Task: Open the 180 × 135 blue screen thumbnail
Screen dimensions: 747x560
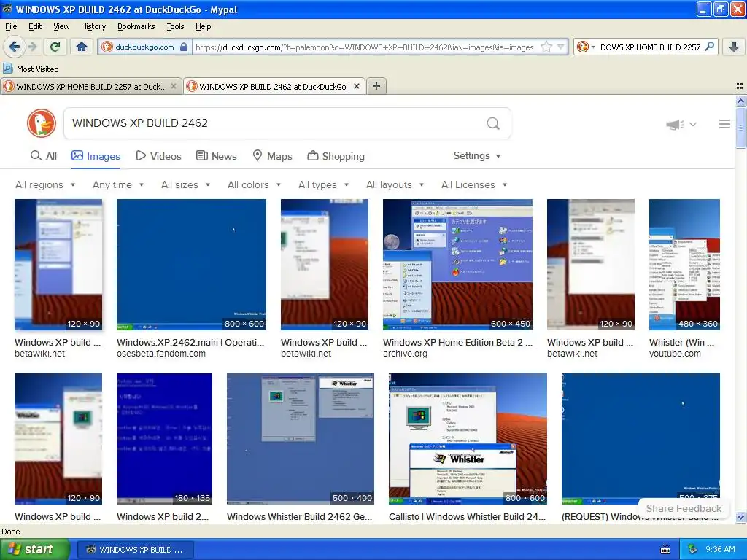Action: click(x=164, y=439)
